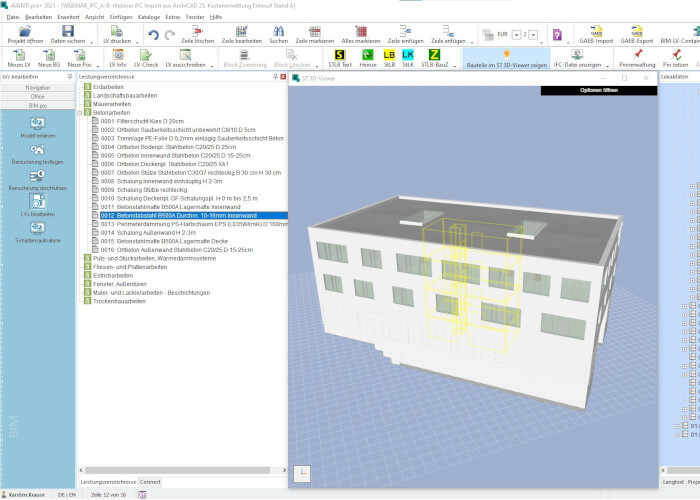
Task: Click Bemusterung durchführen sidebar icon
Action: coord(38,176)
